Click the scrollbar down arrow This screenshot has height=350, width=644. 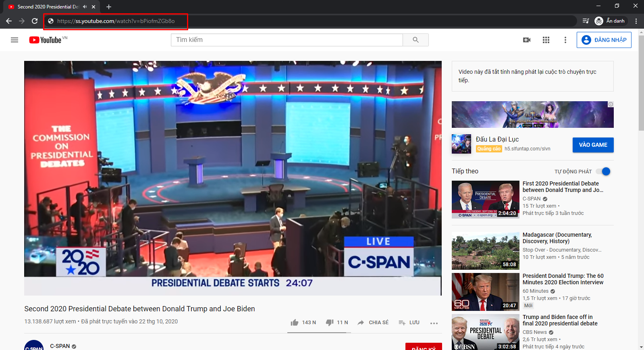pos(641,347)
